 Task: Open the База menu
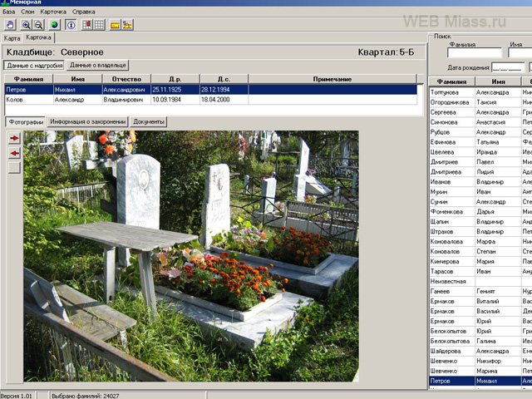(x=8, y=12)
